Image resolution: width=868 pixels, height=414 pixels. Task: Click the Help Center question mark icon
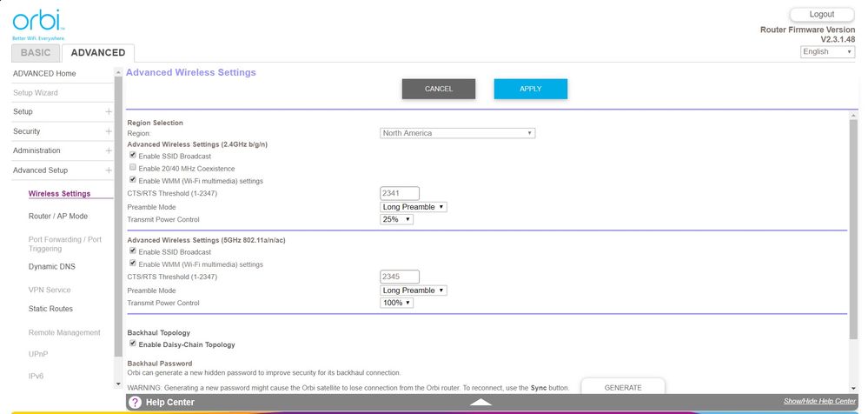click(135, 402)
